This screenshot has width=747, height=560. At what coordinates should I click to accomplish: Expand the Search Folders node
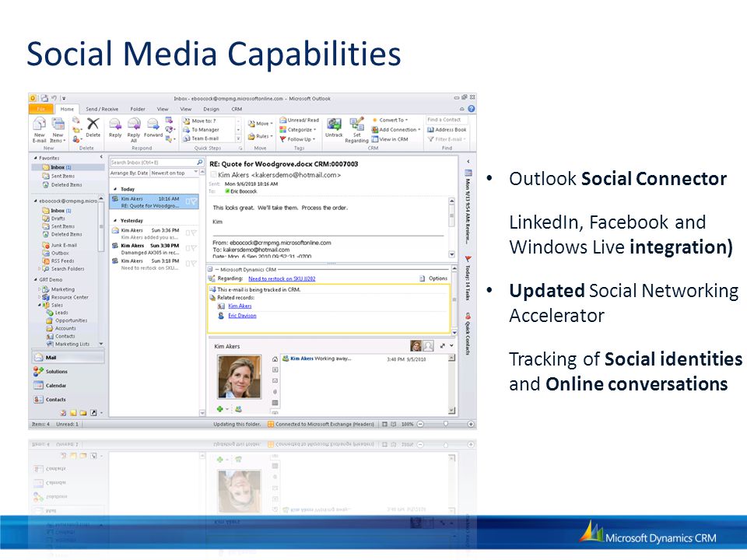click(x=39, y=268)
